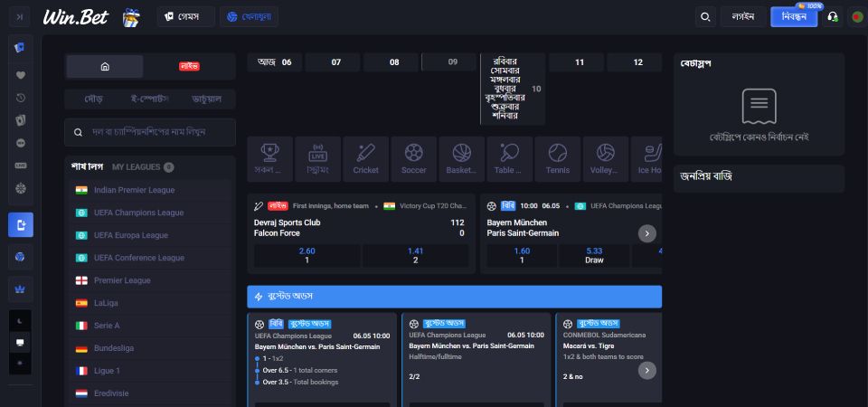This screenshot has width=868, height=407.
Task: Filter by Table tennis sport icon
Action: (x=510, y=159)
